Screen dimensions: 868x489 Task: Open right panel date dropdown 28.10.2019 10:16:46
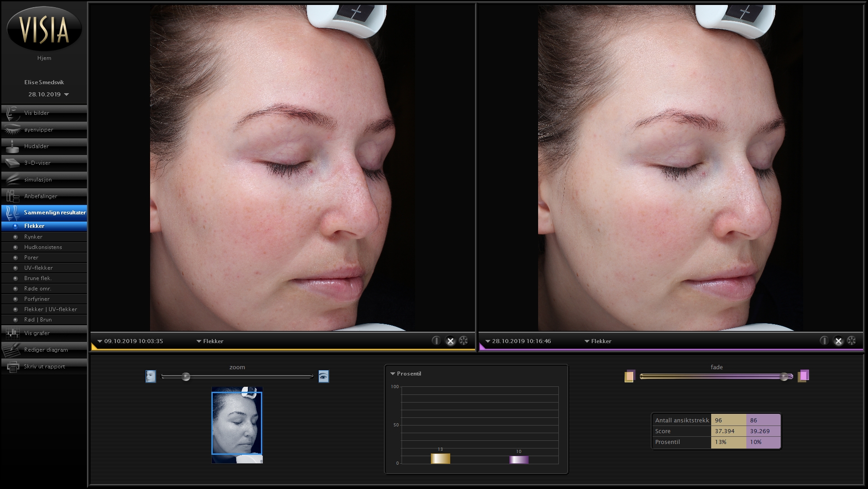518,341
